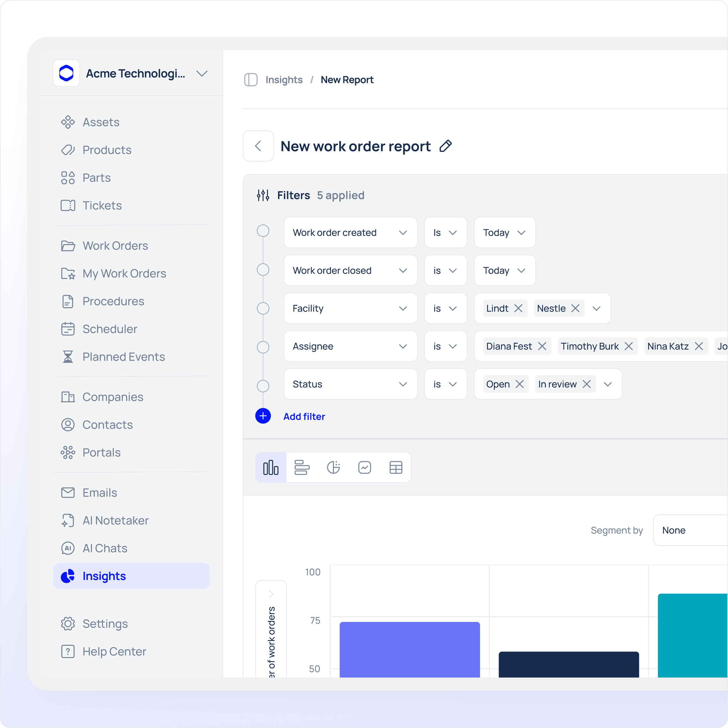Switch to horizontal bar chart view
The width and height of the screenshot is (728, 728).
(x=302, y=468)
